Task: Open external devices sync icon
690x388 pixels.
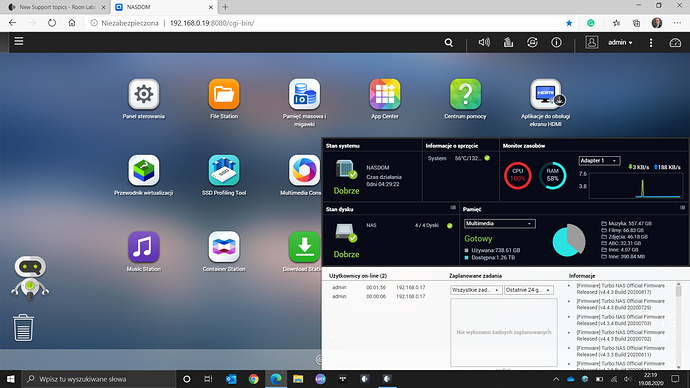Action: coord(532,42)
